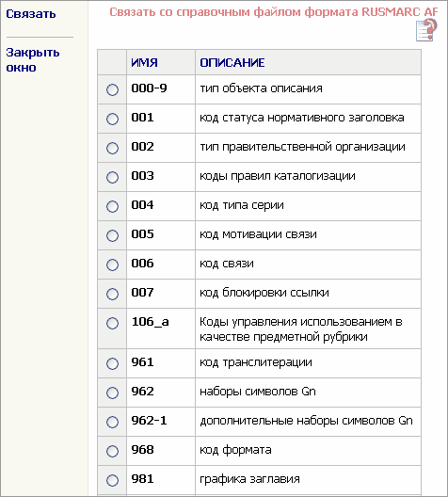Select the radio button for 006
Screen dimensions: 448x497
112,265
